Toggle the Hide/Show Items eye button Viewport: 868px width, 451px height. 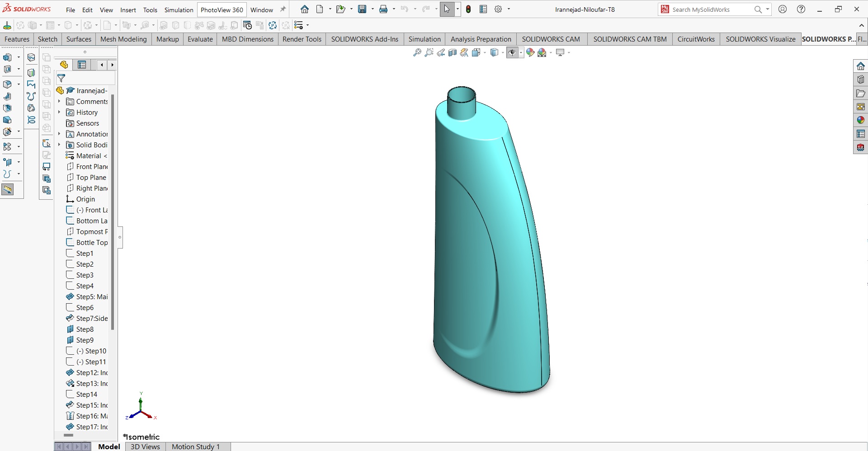click(512, 53)
